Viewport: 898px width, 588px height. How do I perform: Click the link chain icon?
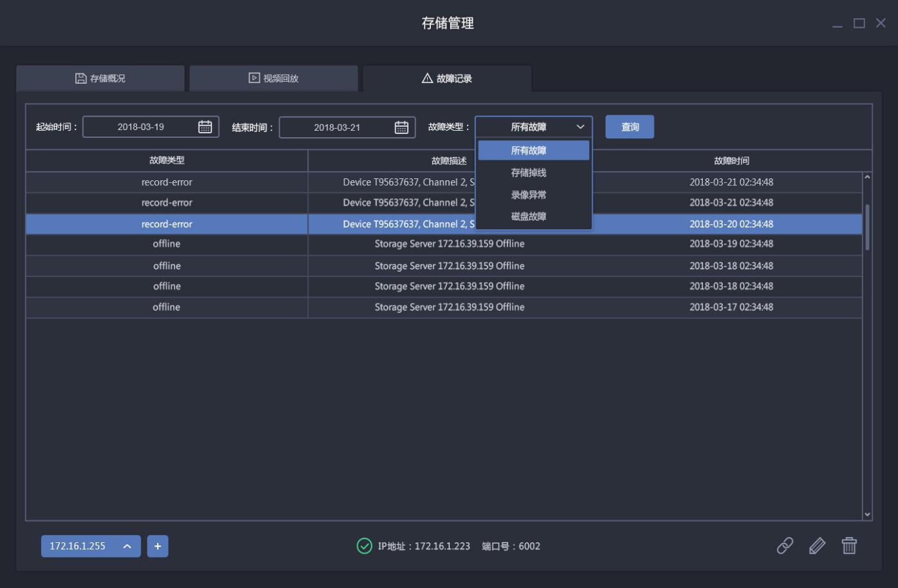coord(785,545)
